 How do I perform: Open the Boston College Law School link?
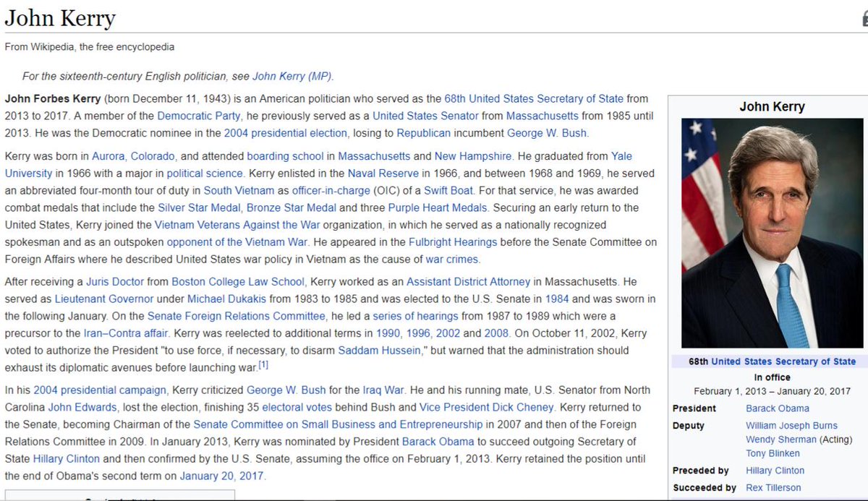(x=239, y=282)
